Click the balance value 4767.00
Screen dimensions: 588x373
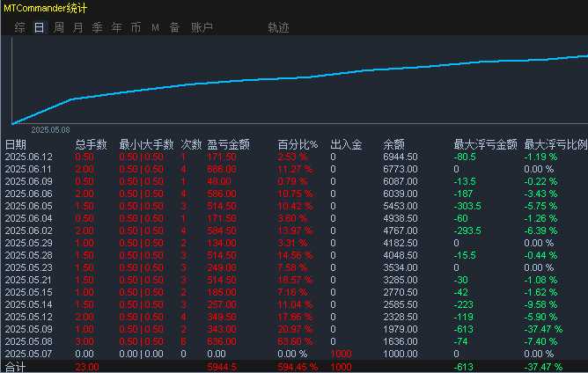401,230
